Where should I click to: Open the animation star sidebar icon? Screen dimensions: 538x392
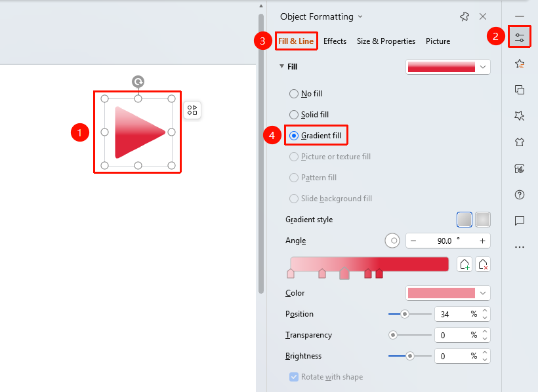click(x=520, y=64)
